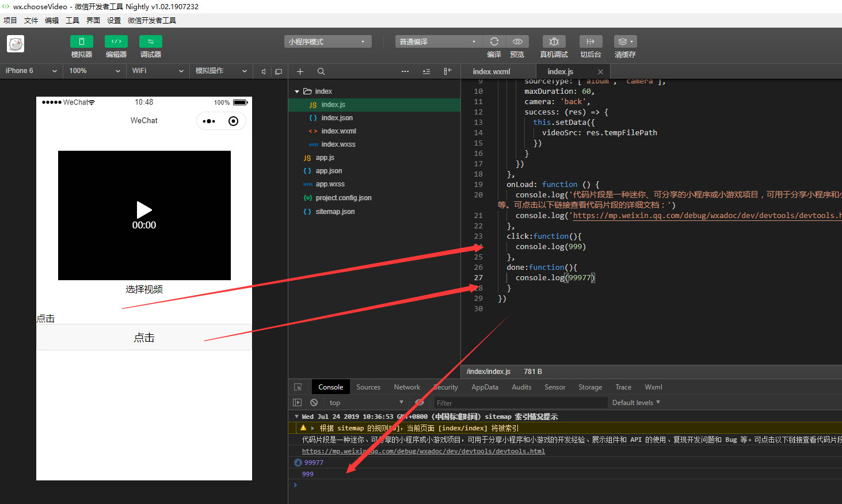Play the video in the simulator
The height and width of the screenshot is (504, 842).
click(x=144, y=210)
